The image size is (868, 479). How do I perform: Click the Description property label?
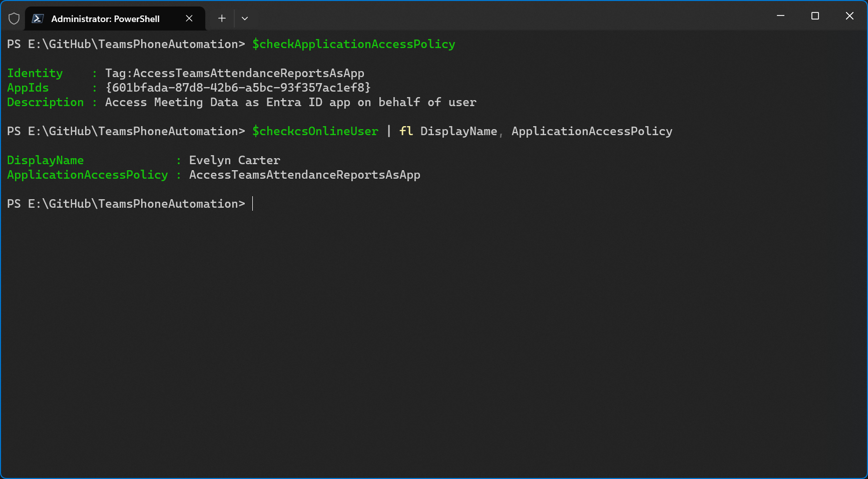tap(46, 102)
